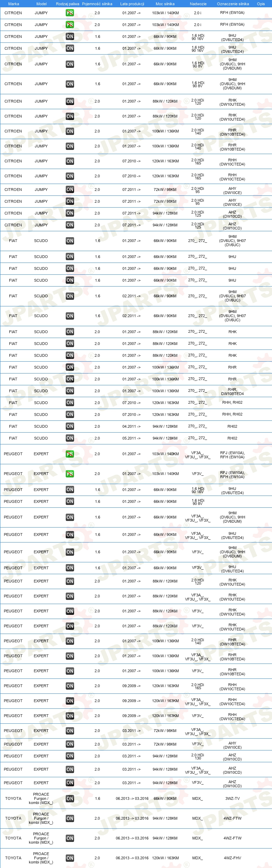Screen dimensions: 272x868
Task: Click the green PB petrol icon in the Peugeot Expert VF3V_ 140KM row
Action: point(70,474)
